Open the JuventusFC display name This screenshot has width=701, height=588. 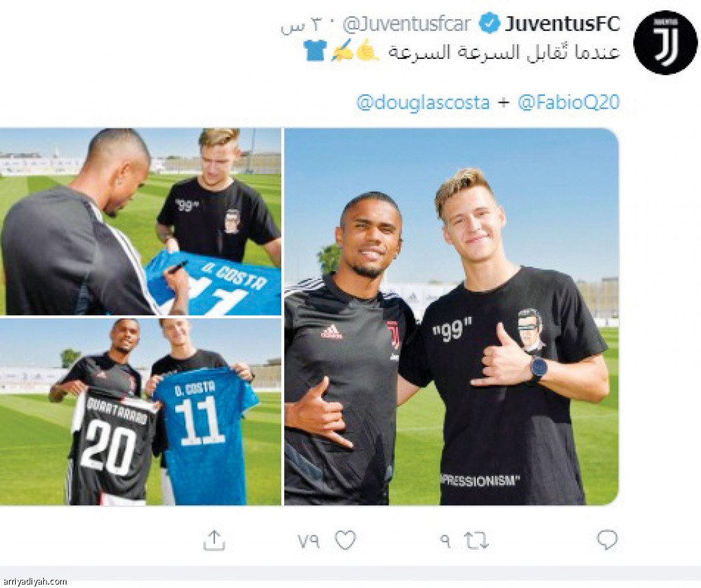coord(563,24)
